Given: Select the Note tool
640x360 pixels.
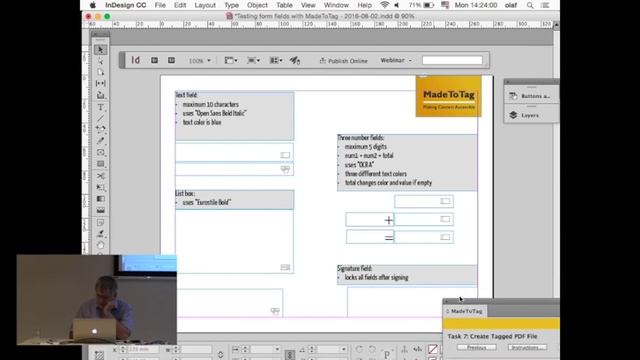Looking at the screenshot, I should 100,222.
